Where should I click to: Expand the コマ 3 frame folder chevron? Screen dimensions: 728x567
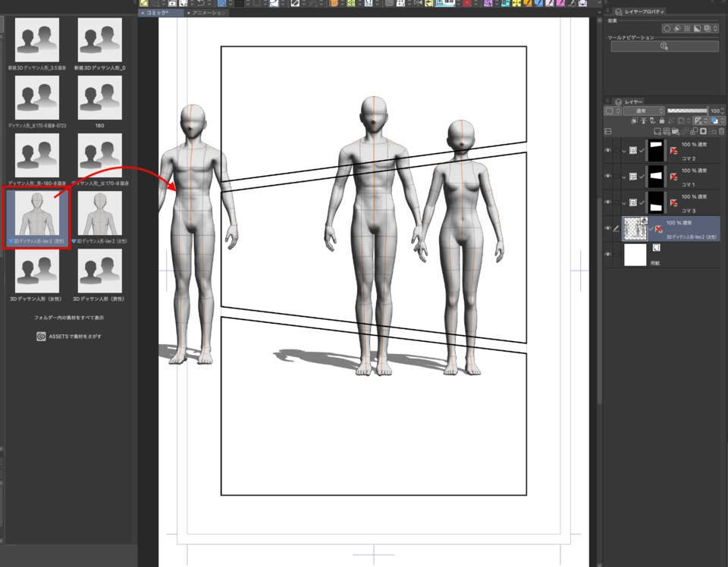click(x=624, y=202)
